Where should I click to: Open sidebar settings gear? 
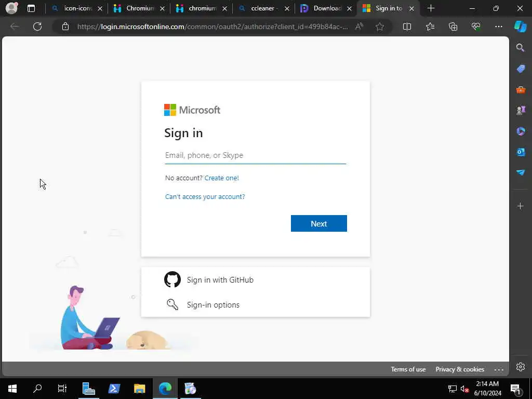point(521,367)
